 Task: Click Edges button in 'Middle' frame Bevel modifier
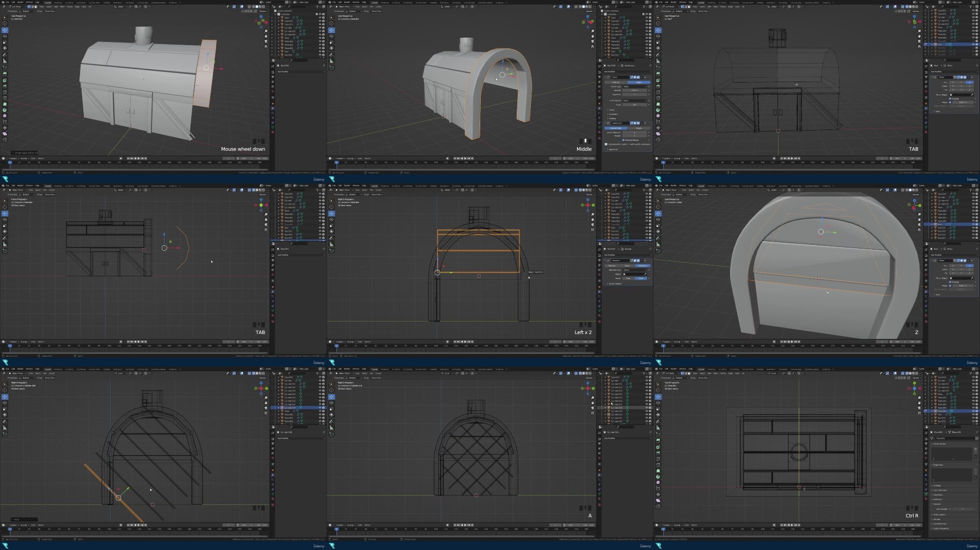[639, 82]
